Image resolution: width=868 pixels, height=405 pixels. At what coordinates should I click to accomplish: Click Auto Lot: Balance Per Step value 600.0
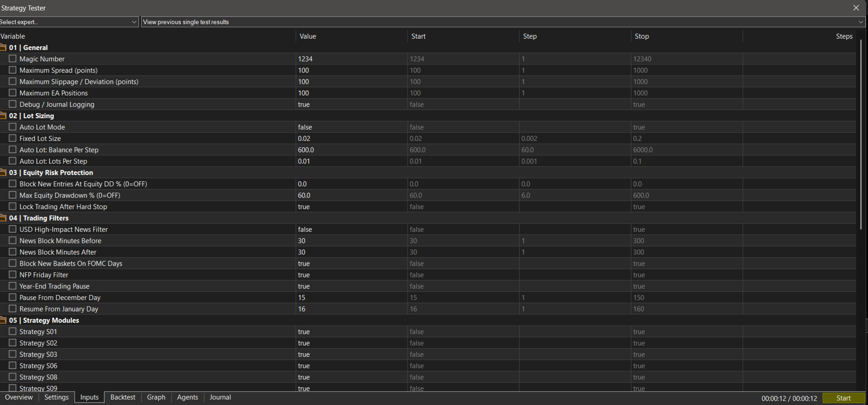click(352, 150)
